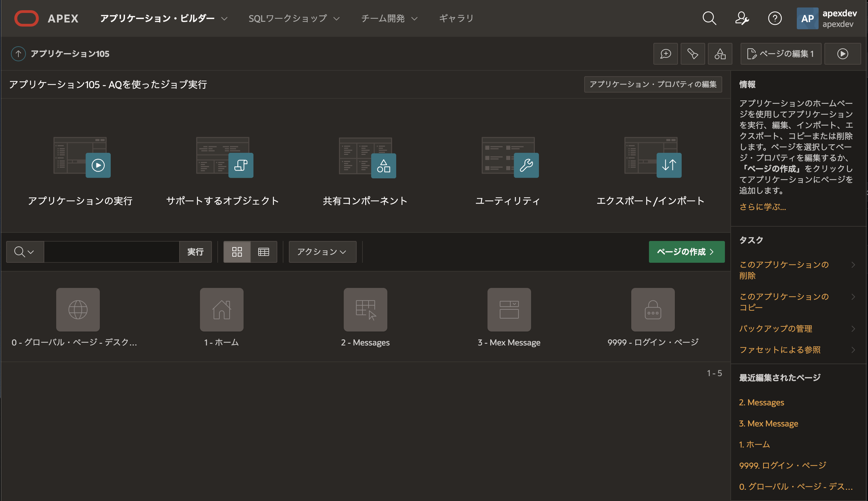Viewport: 868px width, 501px height.
Task: Click the Run Application play icon in top toolbar
Action: point(842,54)
